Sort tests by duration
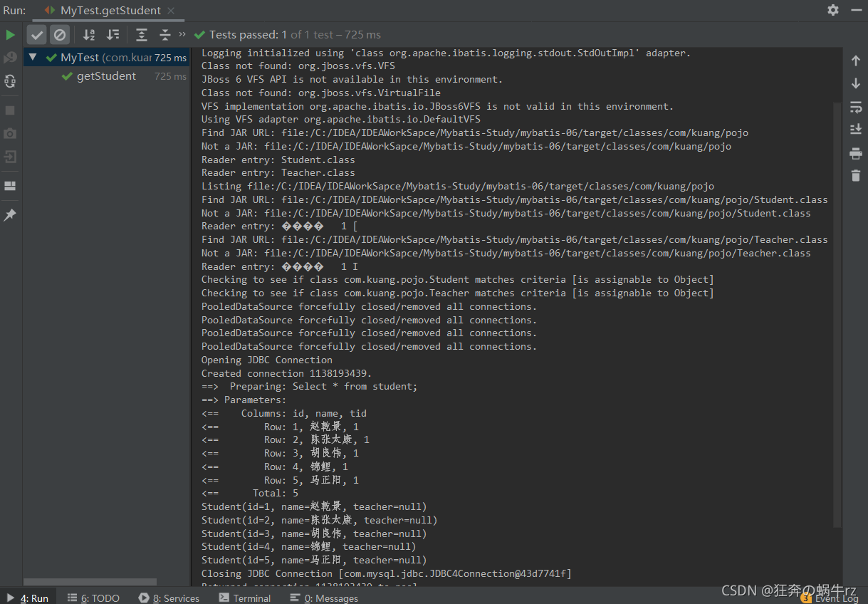This screenshot has width=868, height=604. [x=113, y=34]
